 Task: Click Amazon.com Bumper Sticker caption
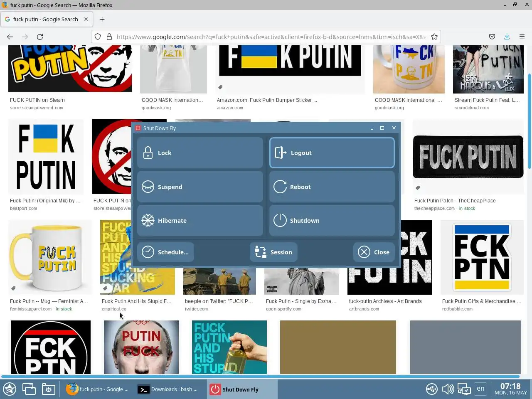(267, 100)
